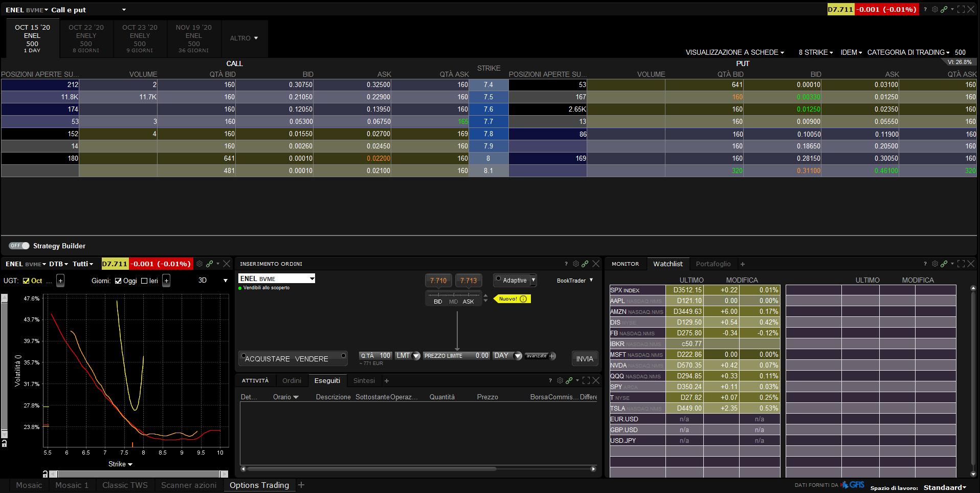Open help in the Attività panel
The width and height of the screenshot is (980, 493).
point(550,380)
